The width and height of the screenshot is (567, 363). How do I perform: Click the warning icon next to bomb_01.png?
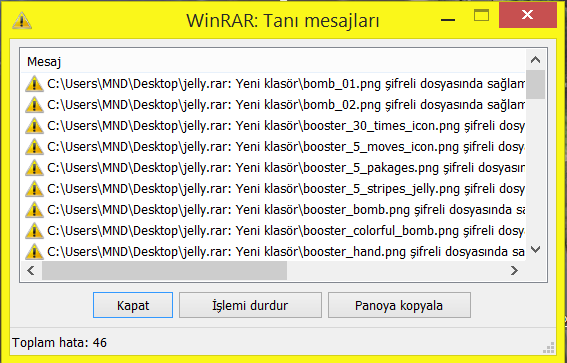pos(34,84)
